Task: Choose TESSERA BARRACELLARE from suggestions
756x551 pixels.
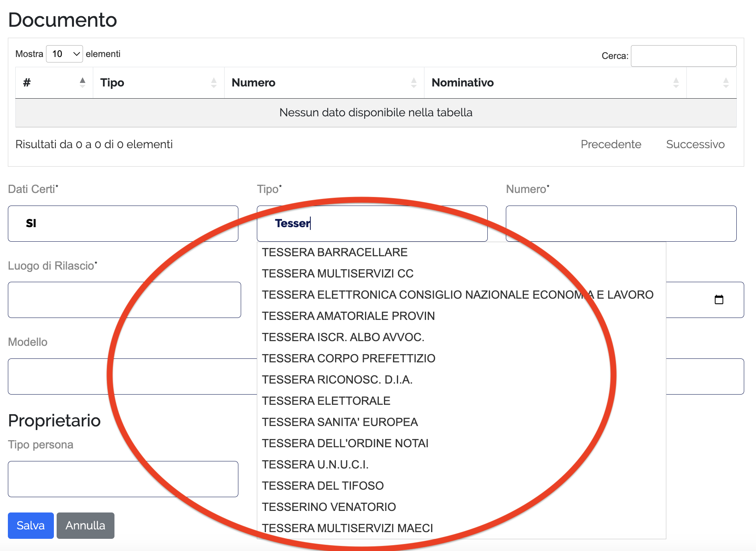Action: 334,252
